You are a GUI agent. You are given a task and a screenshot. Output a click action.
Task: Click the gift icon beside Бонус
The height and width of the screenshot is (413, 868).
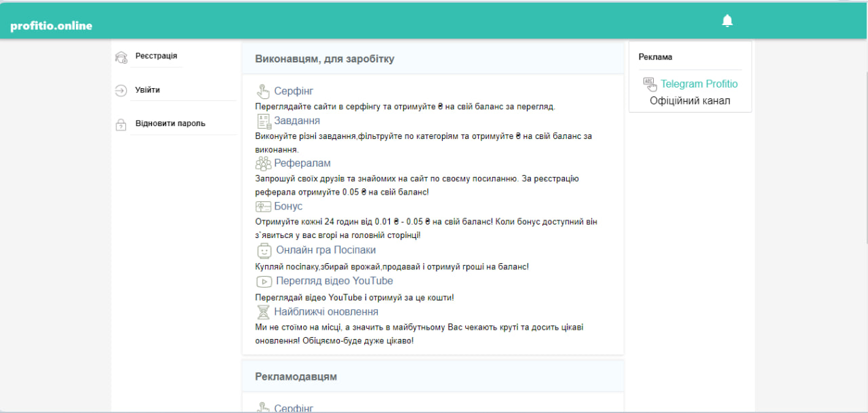(x=263, y=206)
